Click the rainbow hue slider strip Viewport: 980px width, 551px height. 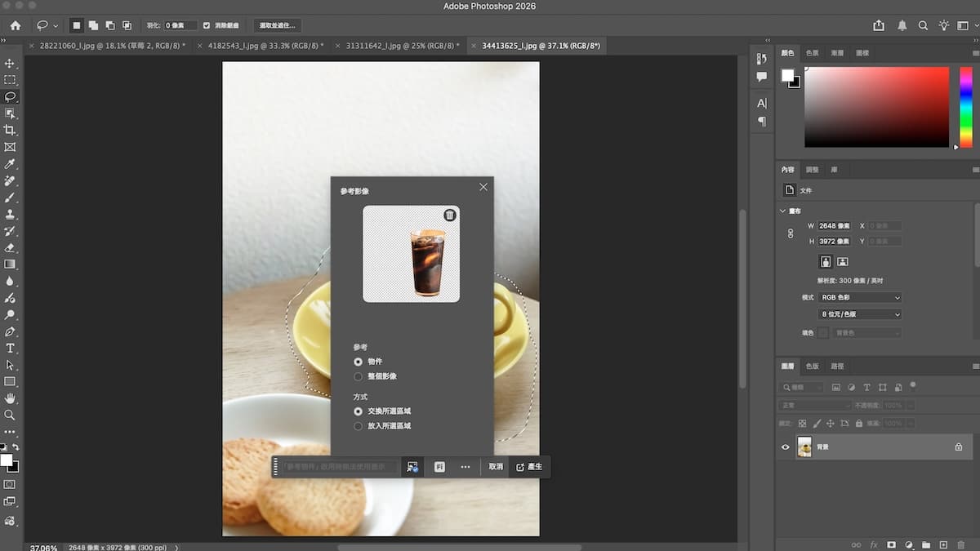(968, 107)
